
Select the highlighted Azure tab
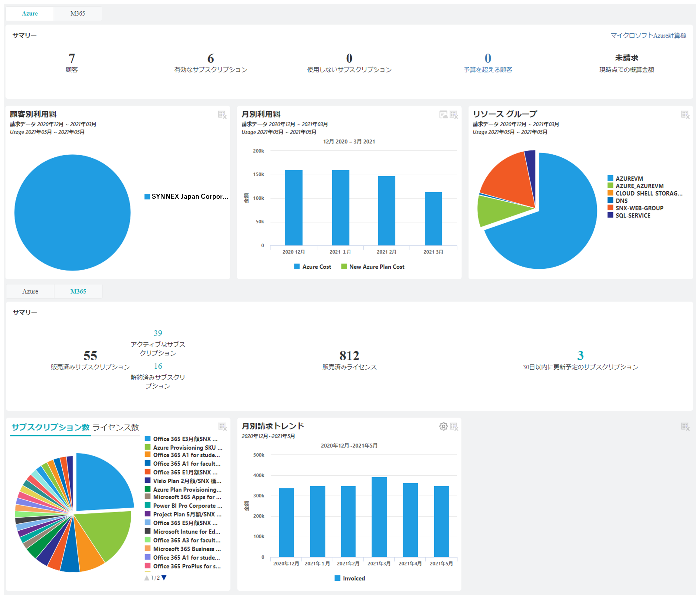30,14
